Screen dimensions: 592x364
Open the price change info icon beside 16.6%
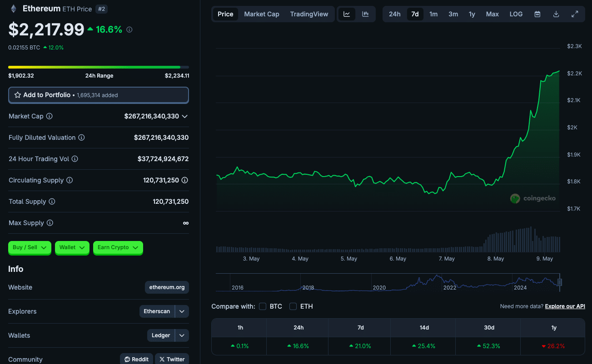(x=129, y=30)
